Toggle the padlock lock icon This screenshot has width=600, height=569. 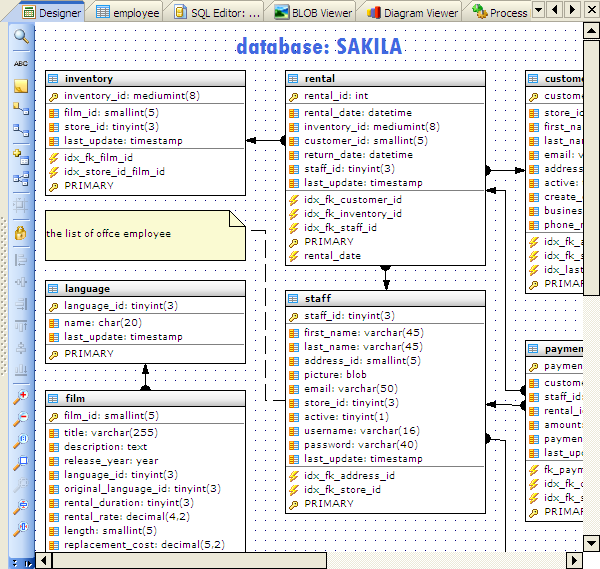coord(21,233)
